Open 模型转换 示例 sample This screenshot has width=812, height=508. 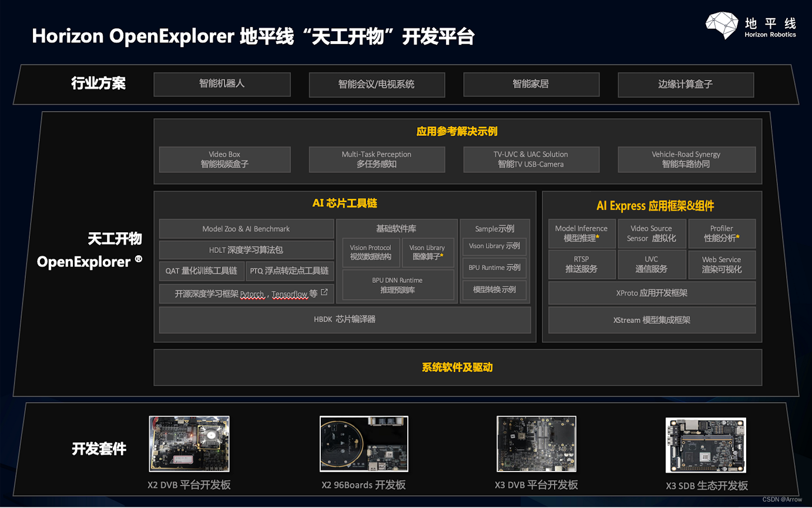tap(494, 290)
